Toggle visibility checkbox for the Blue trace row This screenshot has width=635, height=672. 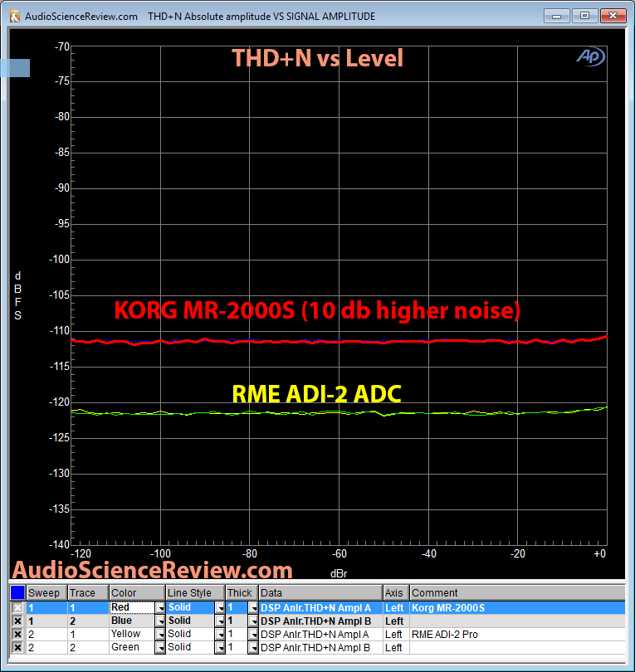17,621
